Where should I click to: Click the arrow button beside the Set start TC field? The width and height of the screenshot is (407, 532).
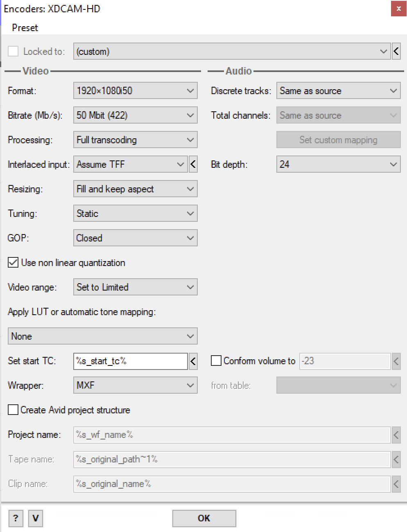pyautogui.click(x=193, y=361)
